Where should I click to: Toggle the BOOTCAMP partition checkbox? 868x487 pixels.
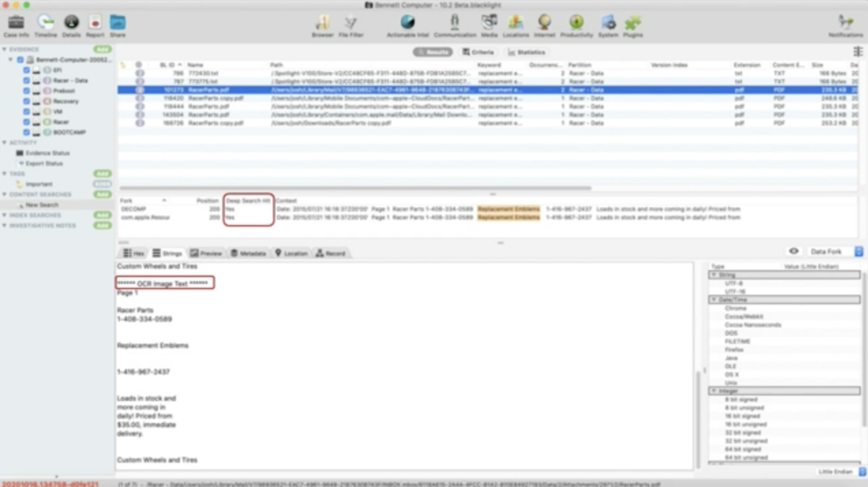click(26, 132)
